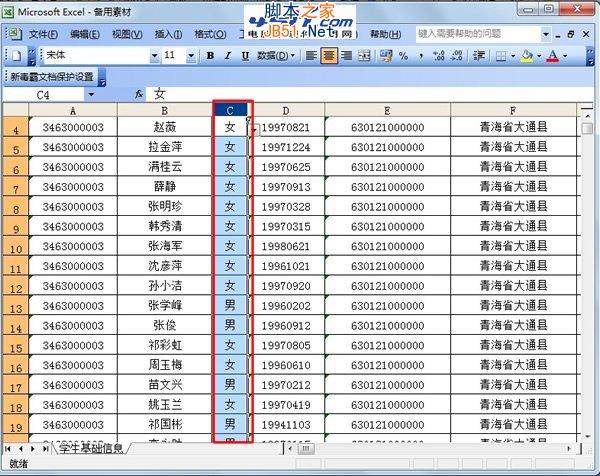
Task: Click the New blank workbook icon
Action: [16, 56]
